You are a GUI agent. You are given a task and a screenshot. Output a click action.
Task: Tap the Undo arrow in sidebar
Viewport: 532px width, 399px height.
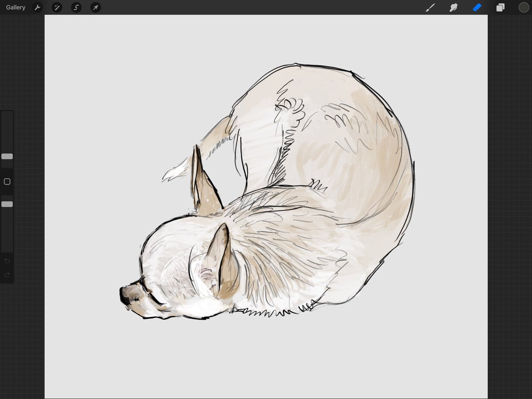(x=7, y=261)
